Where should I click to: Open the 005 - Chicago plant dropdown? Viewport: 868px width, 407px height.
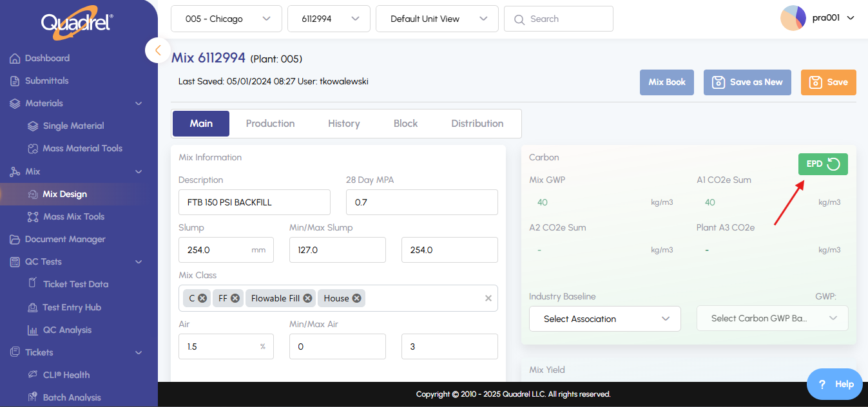pyautogui.click(x=226, y=19)
